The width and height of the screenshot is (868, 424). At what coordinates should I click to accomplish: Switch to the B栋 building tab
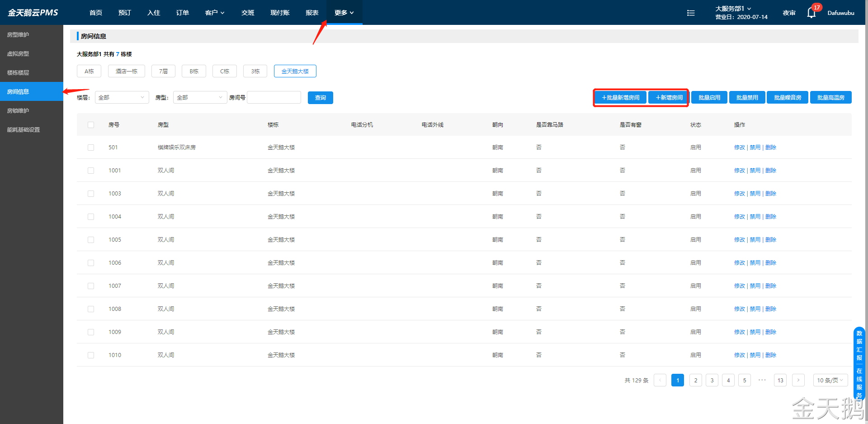click(x=194, y=71)
